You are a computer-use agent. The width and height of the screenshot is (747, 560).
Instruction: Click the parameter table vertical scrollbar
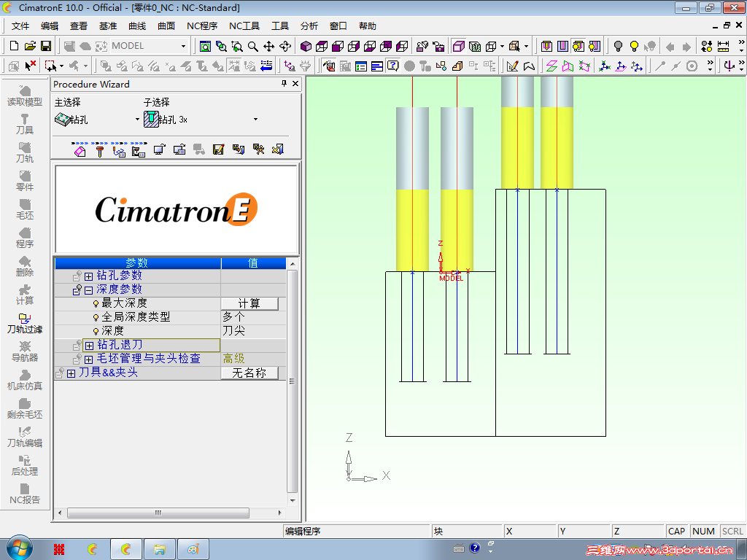coord(292,381)
